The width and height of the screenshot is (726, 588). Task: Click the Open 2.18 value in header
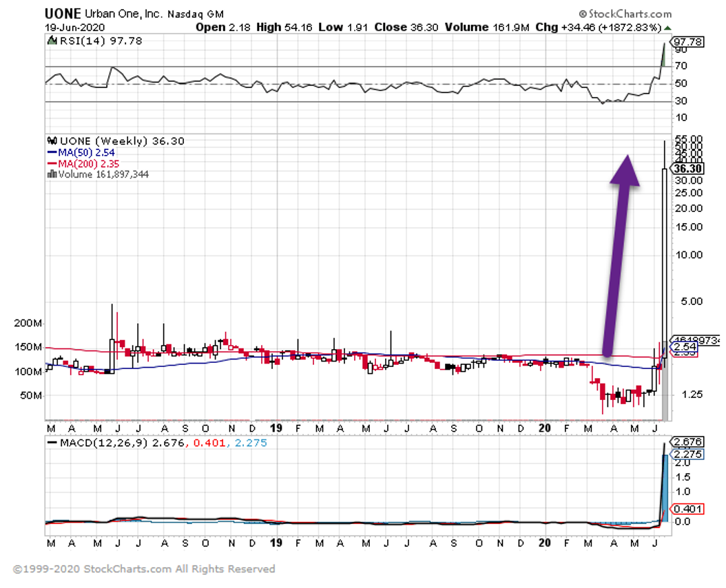(222, 28)
